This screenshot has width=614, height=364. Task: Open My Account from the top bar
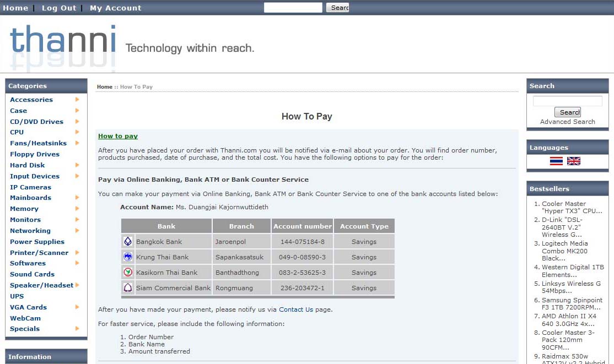tap(116, 8)
